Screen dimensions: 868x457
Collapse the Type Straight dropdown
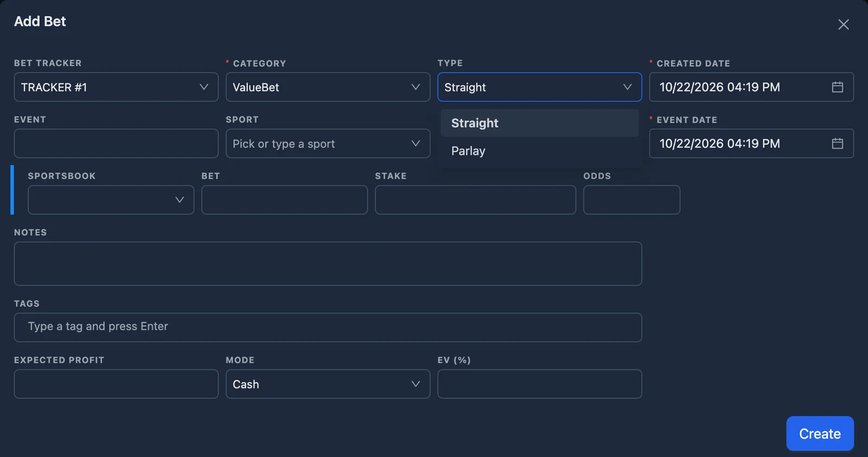(539, 87)
